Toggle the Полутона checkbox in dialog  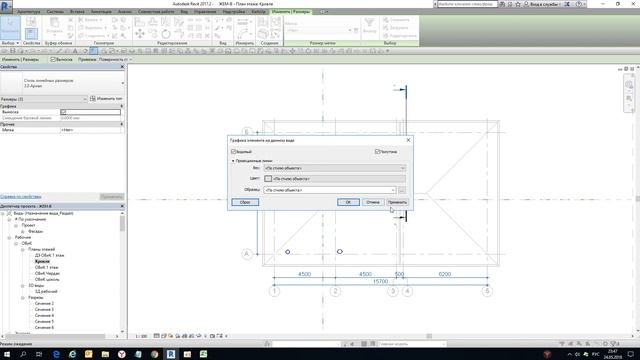(x=378, y=151)
